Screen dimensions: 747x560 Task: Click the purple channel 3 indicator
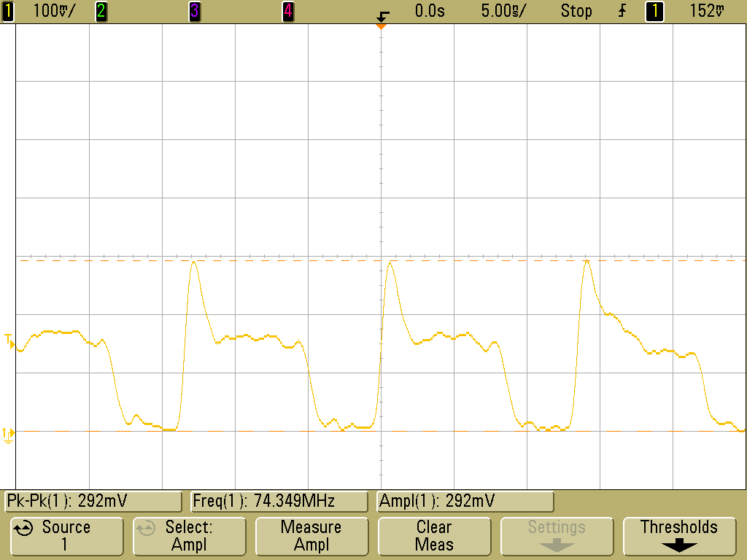[x=194, y=11]
